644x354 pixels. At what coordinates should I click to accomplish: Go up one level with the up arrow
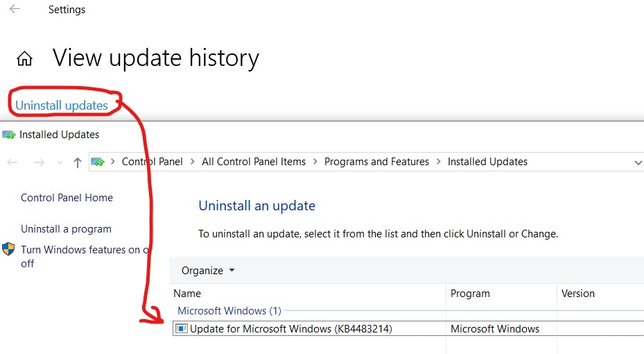[x=77, y=162]
